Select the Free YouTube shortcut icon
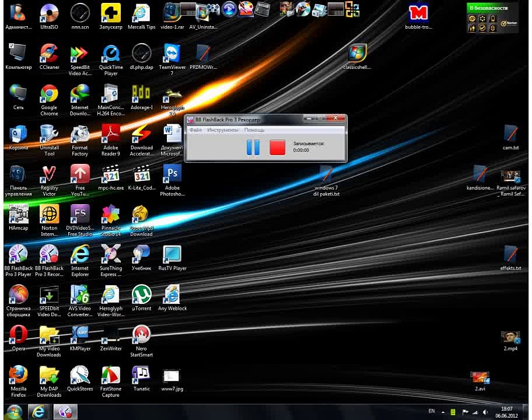 (x=80, y=180)
